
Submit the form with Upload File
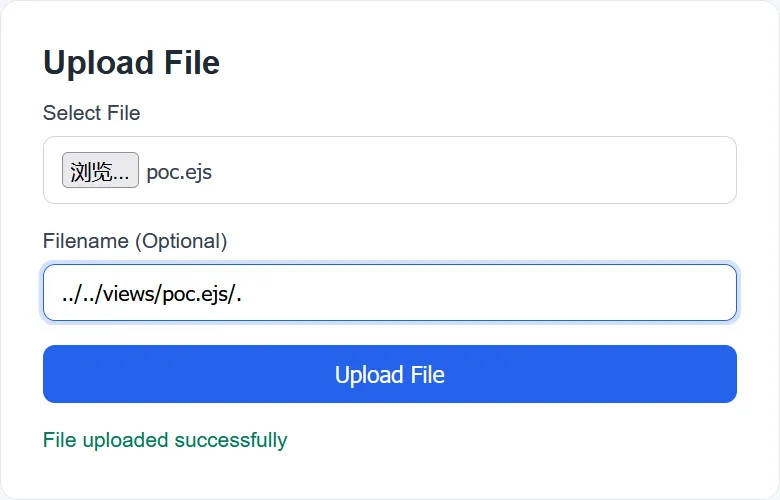389,374
